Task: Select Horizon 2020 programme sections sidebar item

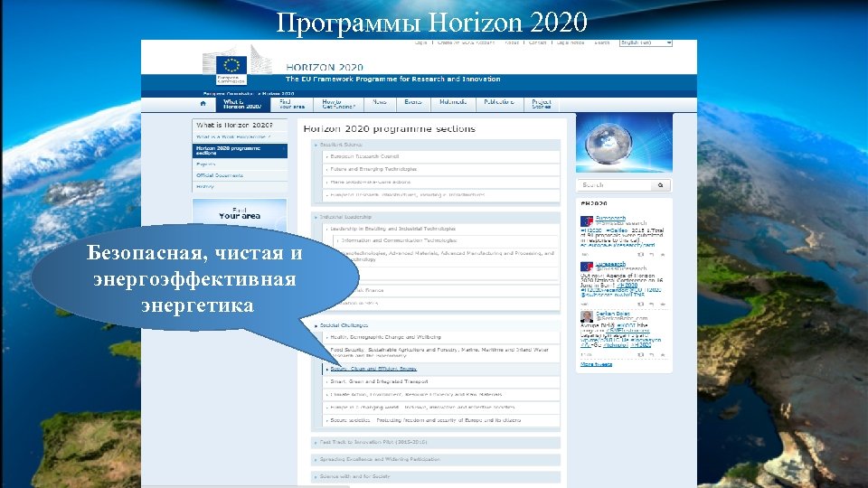Action: click(x=240, y=151)
